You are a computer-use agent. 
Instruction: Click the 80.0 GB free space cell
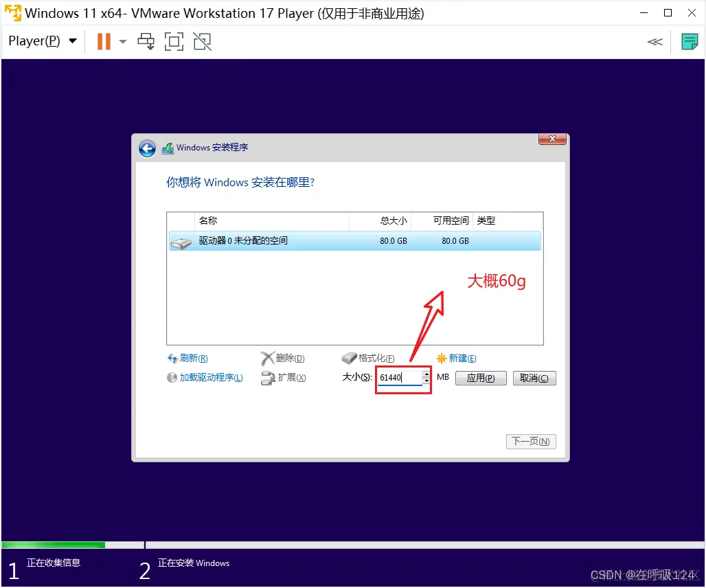pos(455,241)
